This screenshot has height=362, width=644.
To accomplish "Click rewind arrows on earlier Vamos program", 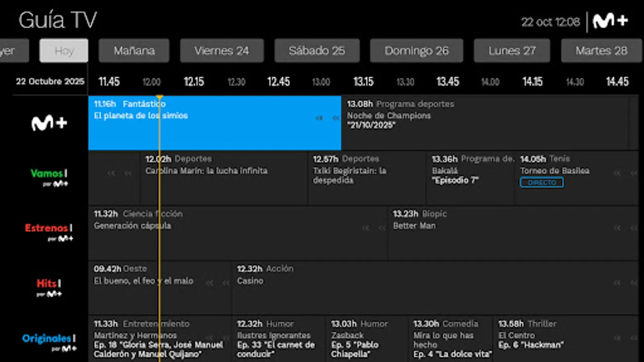I will (120, 173).
